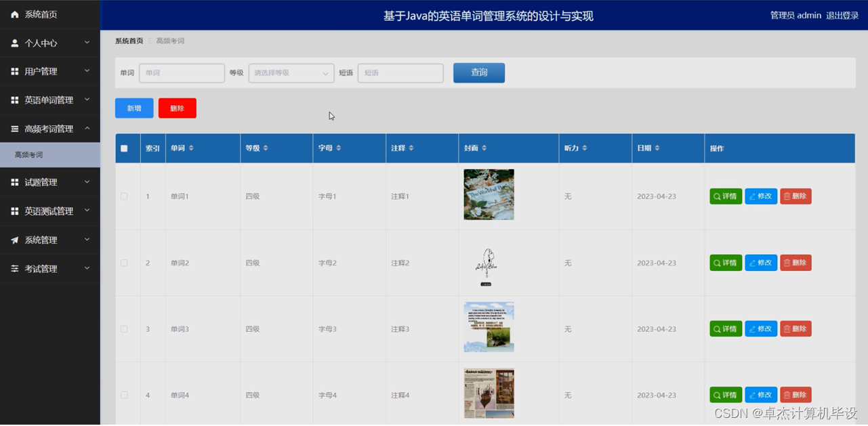Check the row checkbox for 单词4

click(x=124, y=395)
